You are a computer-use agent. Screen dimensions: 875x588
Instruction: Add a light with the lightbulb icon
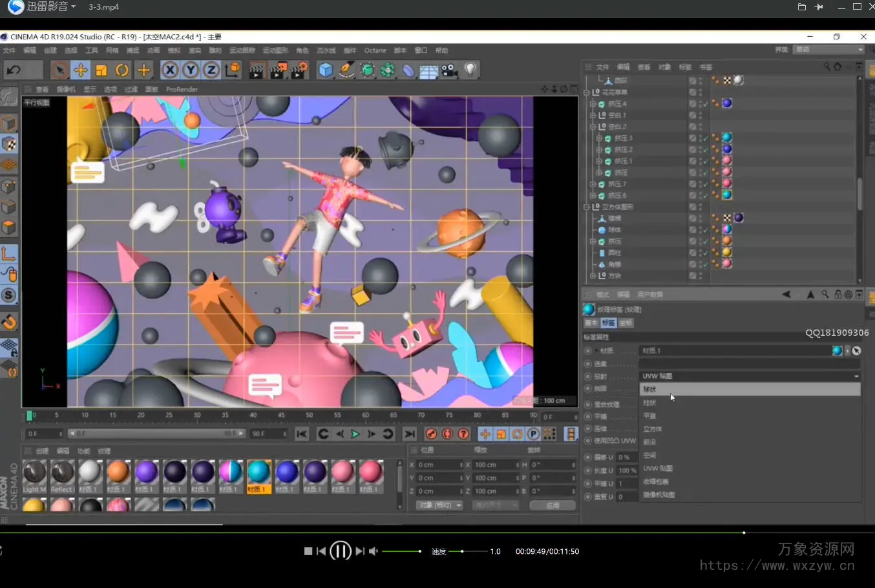(x=470, y=70)
